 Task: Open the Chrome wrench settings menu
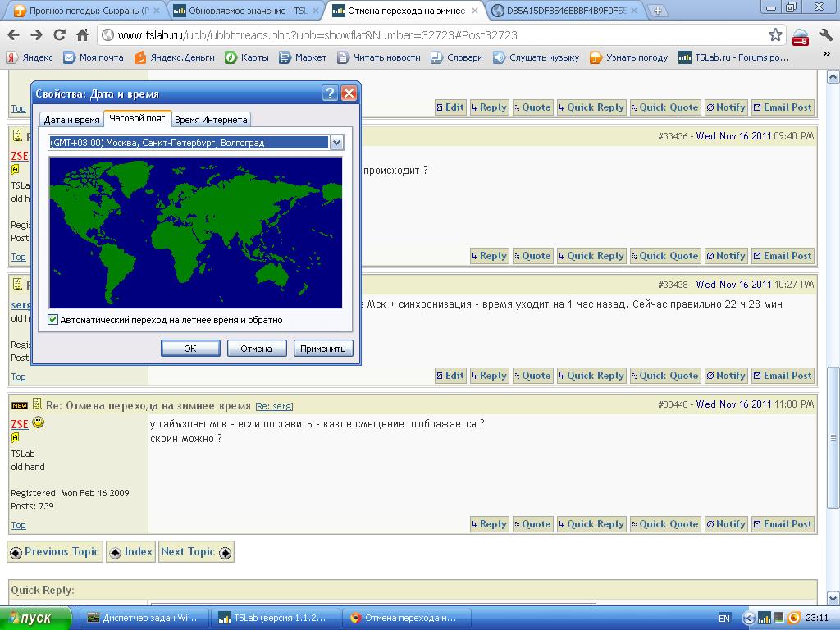[825, 34]
